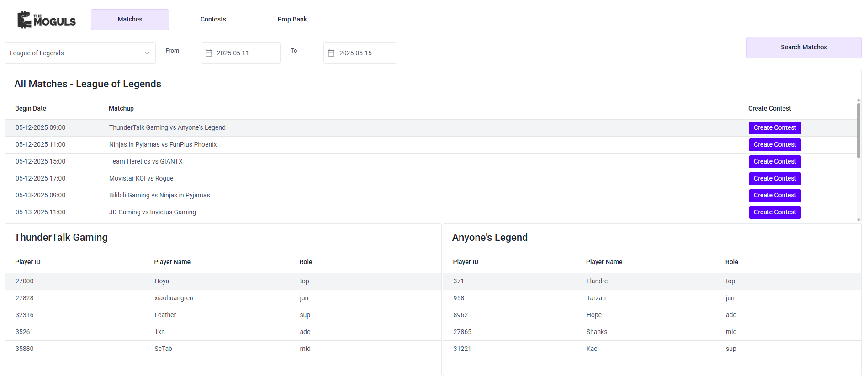Screen dimensions: 868x377
Task: Open the Matches tab
Action: pyautogui.click(x=130, y=20)
